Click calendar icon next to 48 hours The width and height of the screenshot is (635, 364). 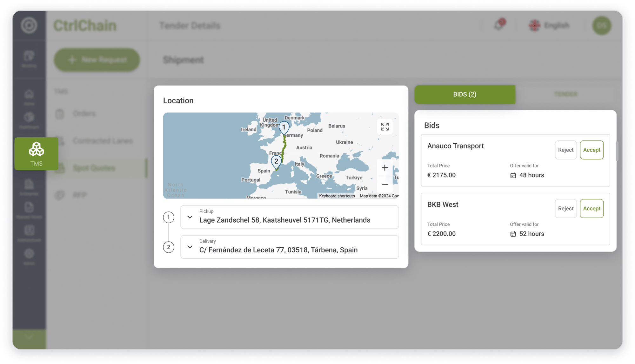[x=513, y=175]
